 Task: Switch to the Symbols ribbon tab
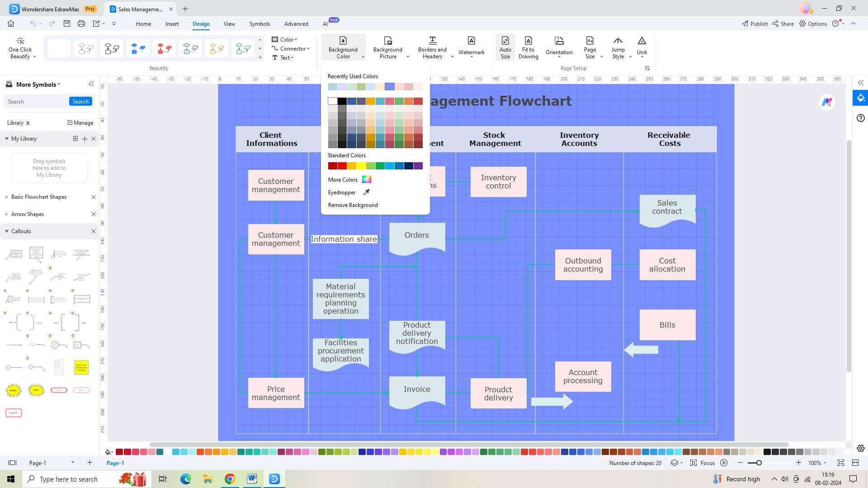[x=259, y=24]
